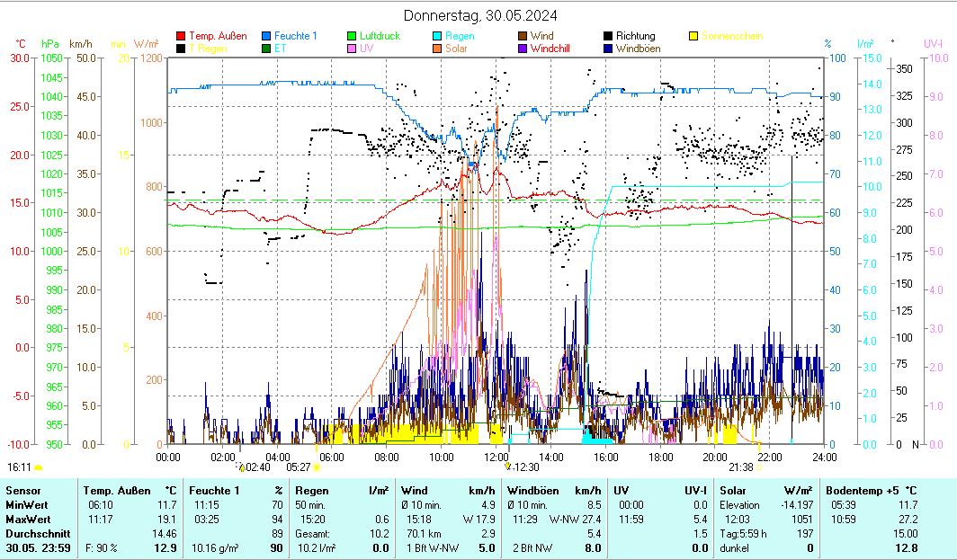Image resolution: width=957 pixels, height=560 pixels.
Task: Click the black Richtung legend square
Action: (609, 37)
